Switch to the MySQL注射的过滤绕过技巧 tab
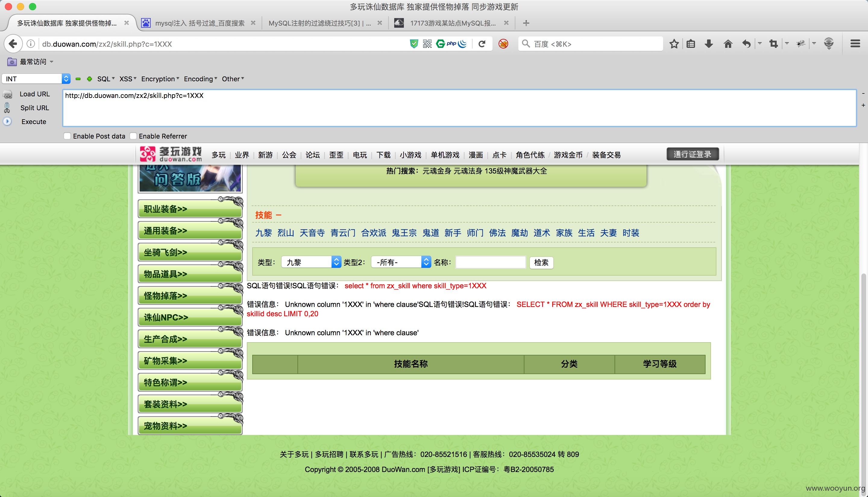The height and width of the screenshot is (497, 868). click(319, 23)
